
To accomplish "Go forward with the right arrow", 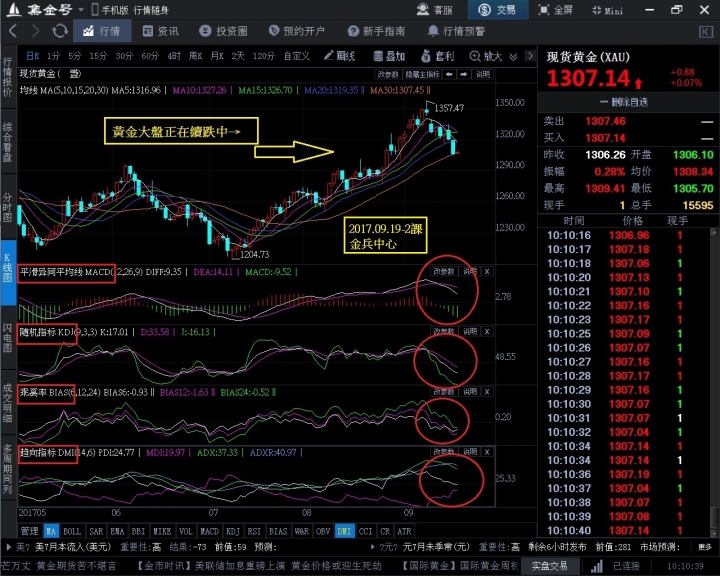I will 35,31.
